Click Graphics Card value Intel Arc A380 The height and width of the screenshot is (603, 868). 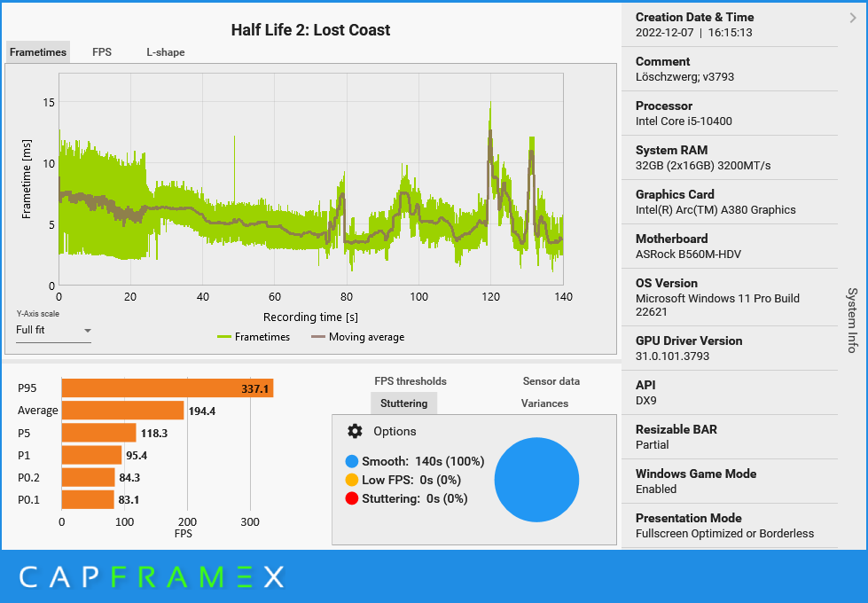[x=716, y=210]
